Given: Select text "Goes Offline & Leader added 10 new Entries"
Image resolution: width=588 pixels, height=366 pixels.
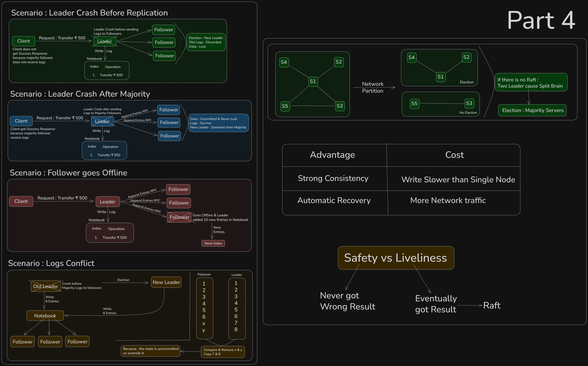Looking at the screenshot, I should click(x=221, y=217).
